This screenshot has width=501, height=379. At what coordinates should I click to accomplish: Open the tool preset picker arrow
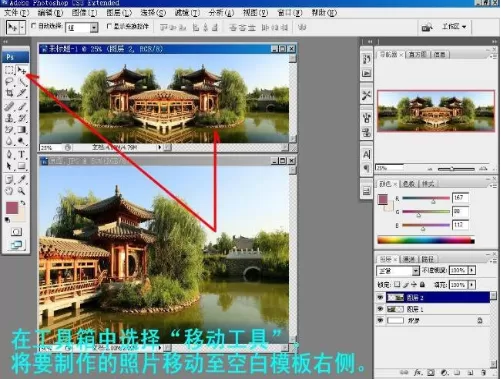(x=22, y=27)
